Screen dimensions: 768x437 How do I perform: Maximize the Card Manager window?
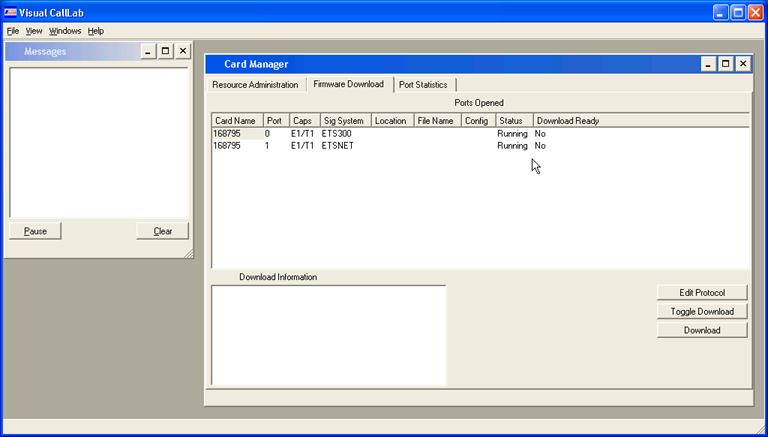725,64
